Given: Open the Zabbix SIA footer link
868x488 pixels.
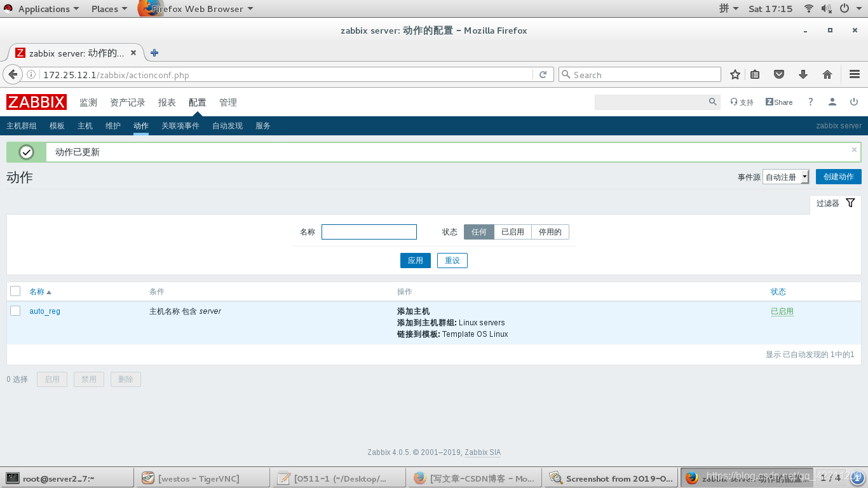Looking at the screenshot, I should (x=482, y=452).
